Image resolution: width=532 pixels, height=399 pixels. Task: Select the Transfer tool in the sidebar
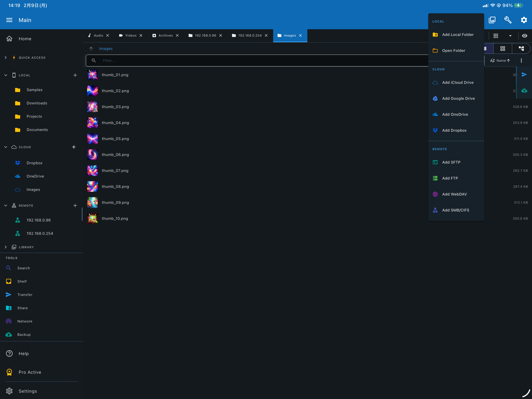[x=25, y=294]
